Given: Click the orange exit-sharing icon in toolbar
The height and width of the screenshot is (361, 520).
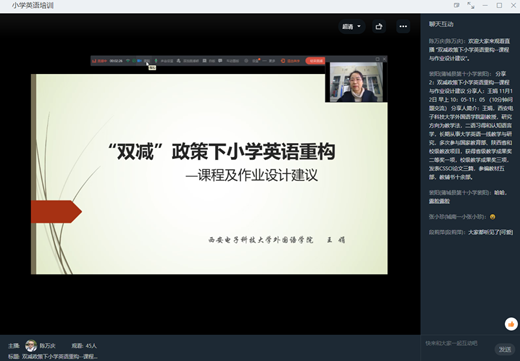Looking at the screenshot, I should [x=283, y=61].
